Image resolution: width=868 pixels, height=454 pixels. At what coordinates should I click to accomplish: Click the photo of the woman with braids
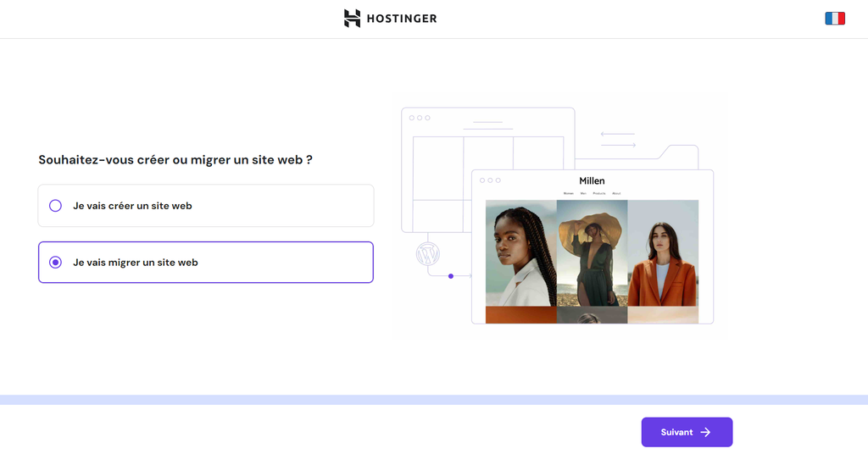pyautogui.click(x=521, y=253)
